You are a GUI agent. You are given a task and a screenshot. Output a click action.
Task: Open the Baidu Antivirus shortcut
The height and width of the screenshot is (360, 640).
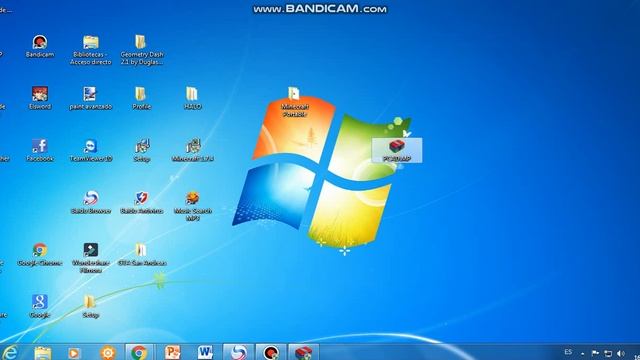point(142,202)
